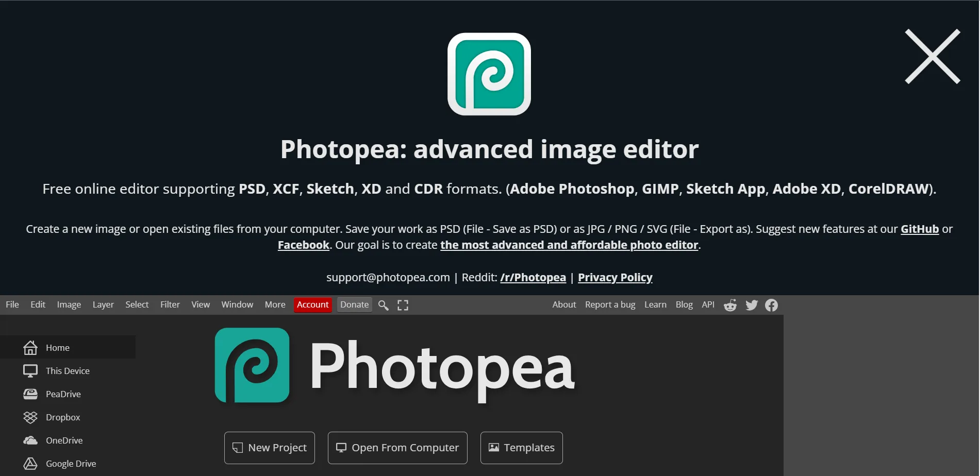Screen dimensions: 980x476
Task: Open the Select menu
Action: [137, 304]
